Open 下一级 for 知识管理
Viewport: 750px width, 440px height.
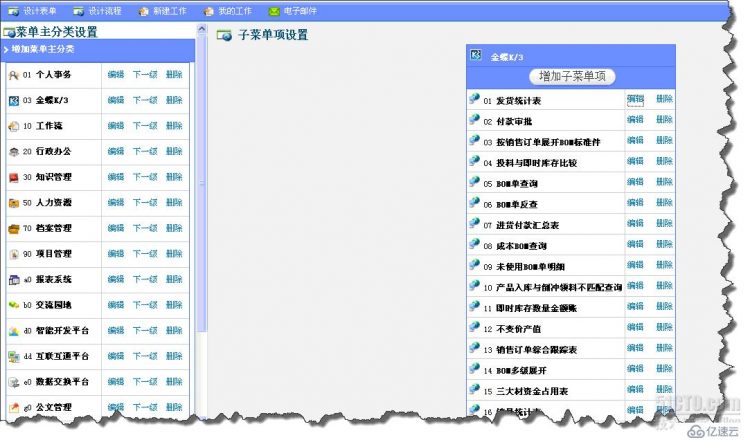pyautogui.click(x=145, y=177)
